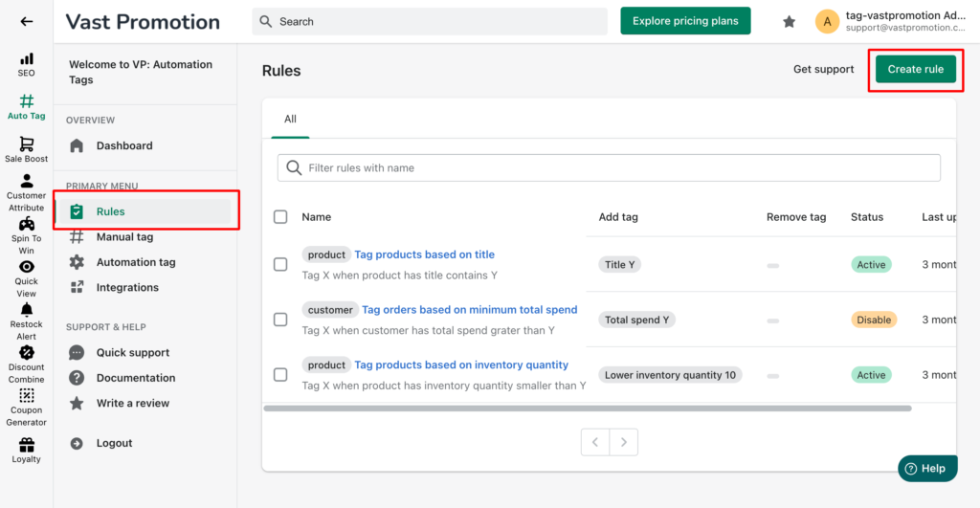Image resolution: width=980 pixels, height=508 pixels.
Task: Click the 'Total spend Y' tag badge
Action: click(636, 320)
